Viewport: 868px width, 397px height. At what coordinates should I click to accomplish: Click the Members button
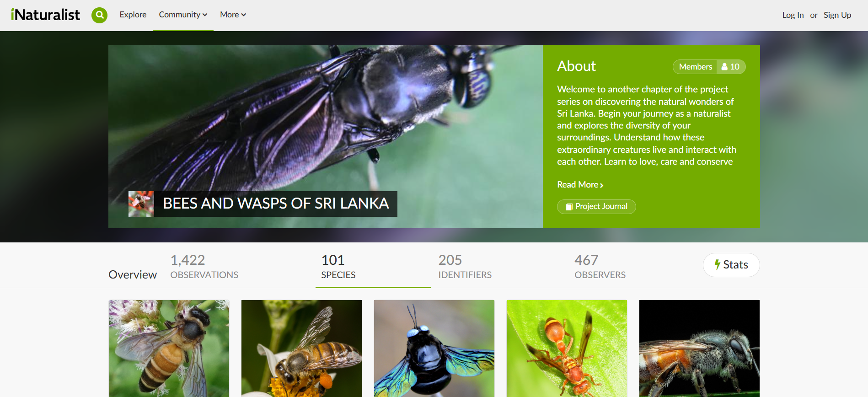pyautogui.click(x=695, y=67)
